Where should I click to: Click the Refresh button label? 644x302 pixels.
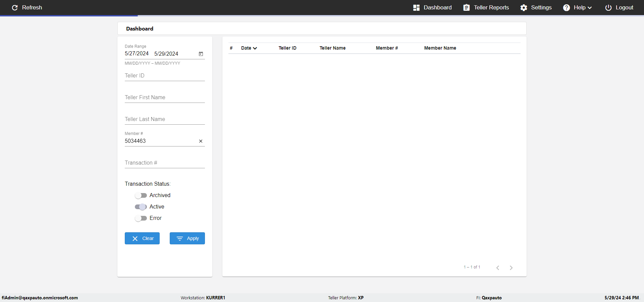tap(32, 7)
